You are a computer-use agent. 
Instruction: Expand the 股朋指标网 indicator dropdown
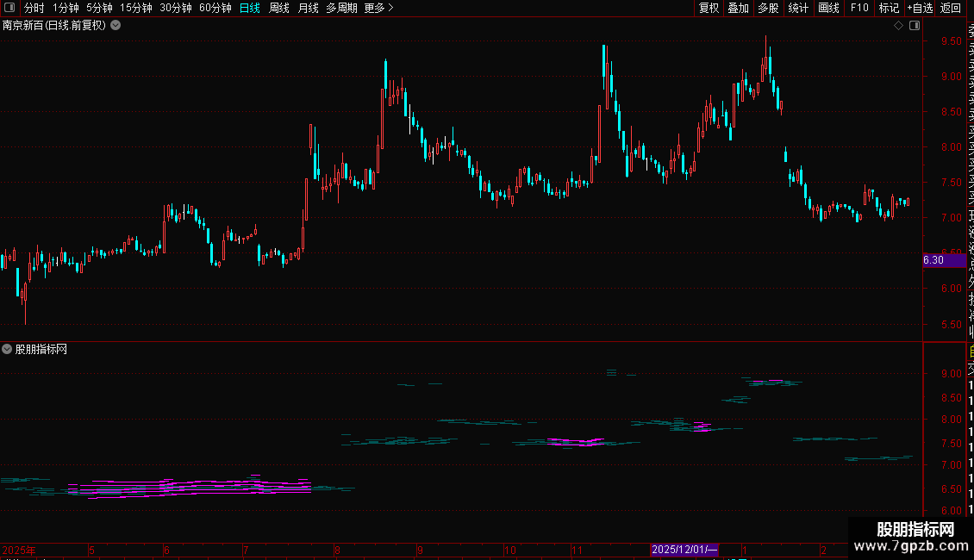7,350
